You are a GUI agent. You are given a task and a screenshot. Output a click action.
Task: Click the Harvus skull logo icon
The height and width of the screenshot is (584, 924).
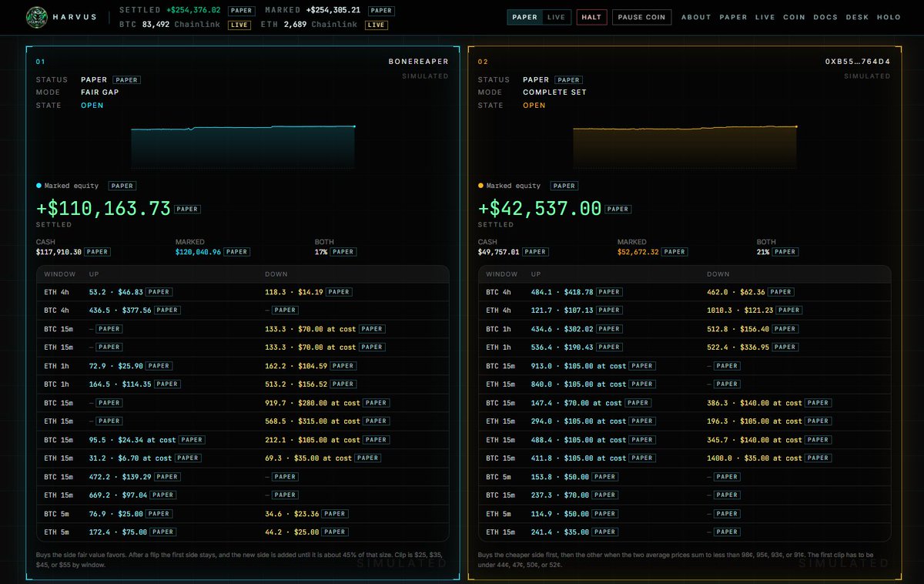click(x=37, y=16)
